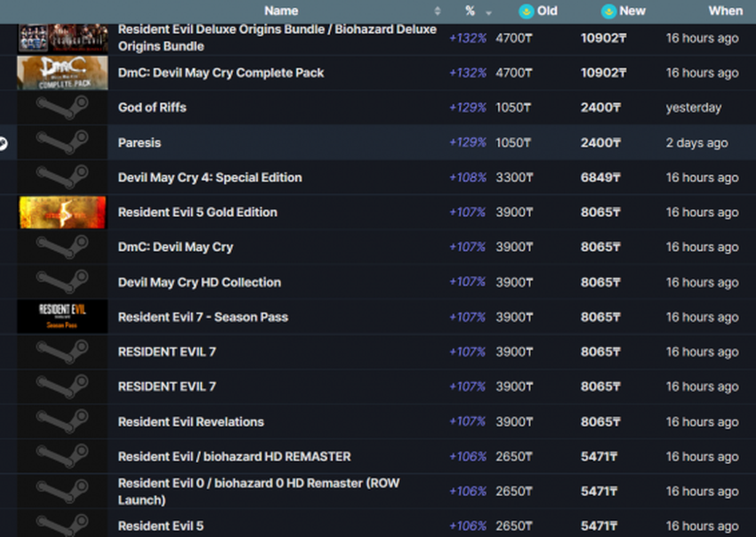Click the flag icon in the Old column header

(x=526, y=11)
